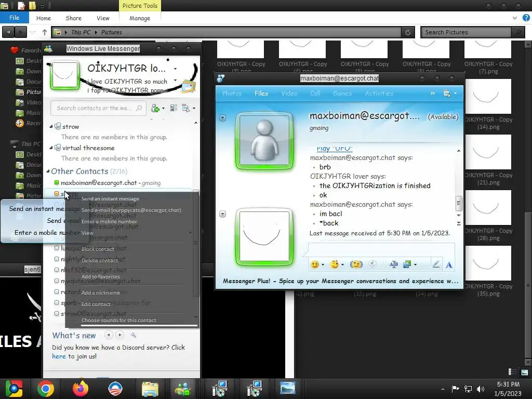Click the Search Pictures box in Explorer
The width and height of the screenshot is (532, 399).
click(467, 32)
